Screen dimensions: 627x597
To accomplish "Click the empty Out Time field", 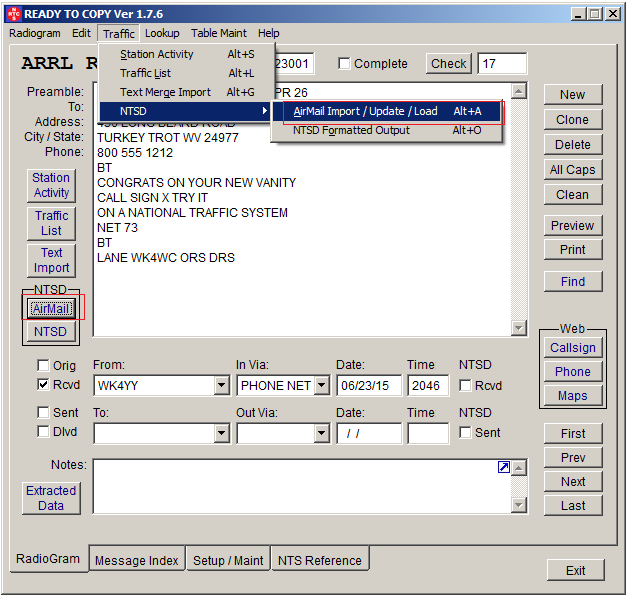I will [x=428, y=433].
